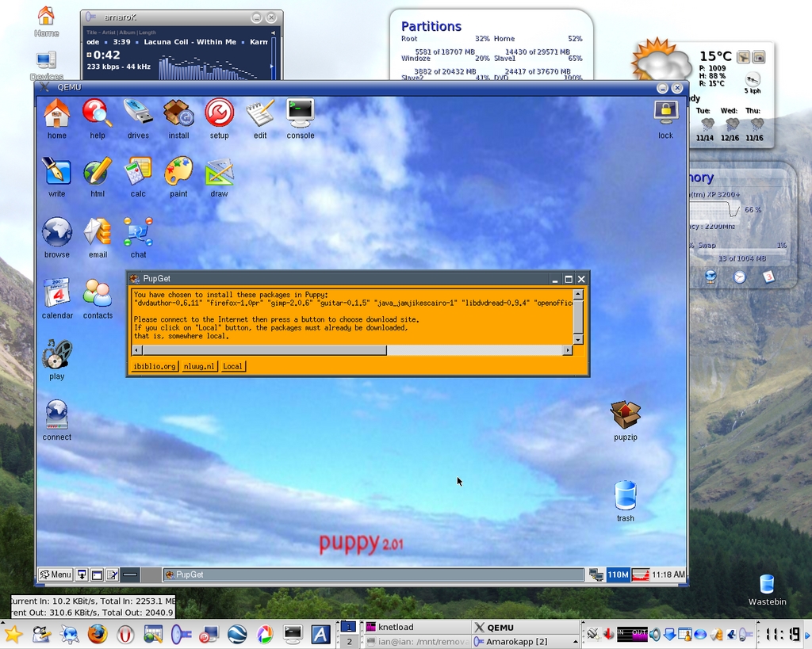This screenshot has height=649, width=812.
Task: Open Amarok launcher in host panel
Action: [x=182, y=634]
